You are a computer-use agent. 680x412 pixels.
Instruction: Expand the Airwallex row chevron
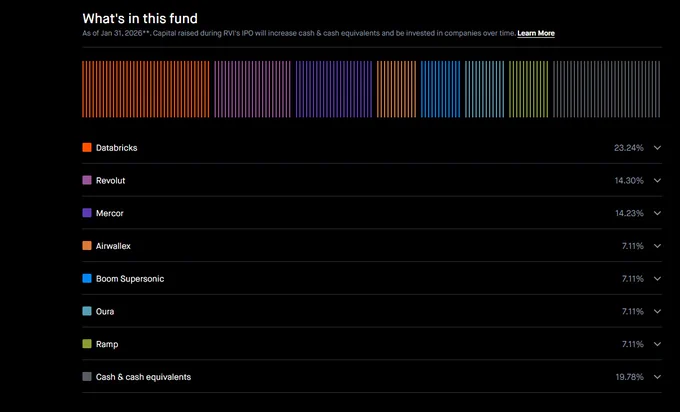pos(657,246)
